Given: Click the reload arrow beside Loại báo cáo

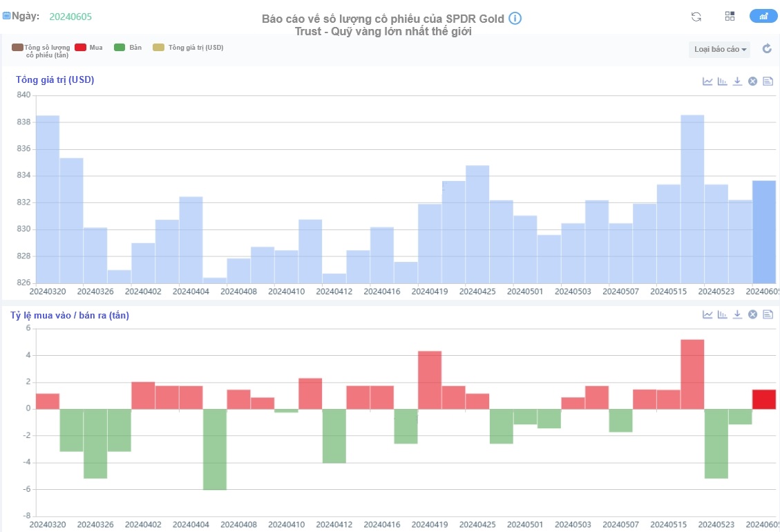Looking at the screenshot, I should point(767,48).
